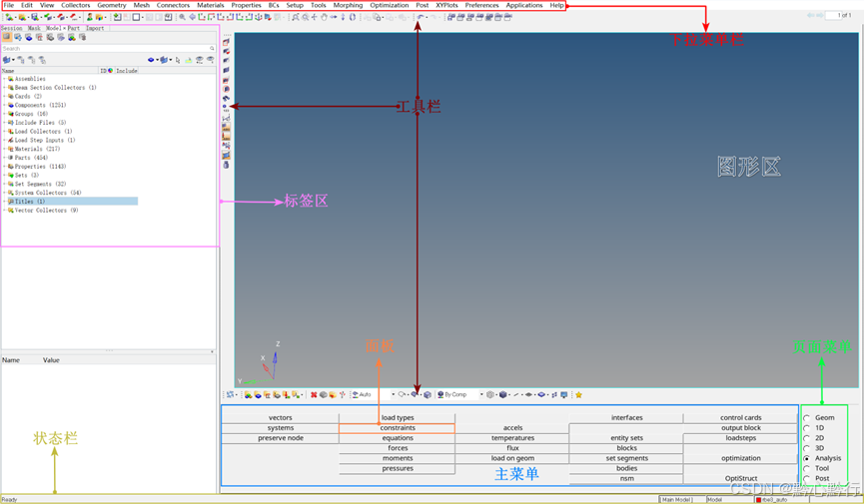Select the 2D page radio button
Image resolution: width=864 pixels, height=504 pixels.
[807, 438]
